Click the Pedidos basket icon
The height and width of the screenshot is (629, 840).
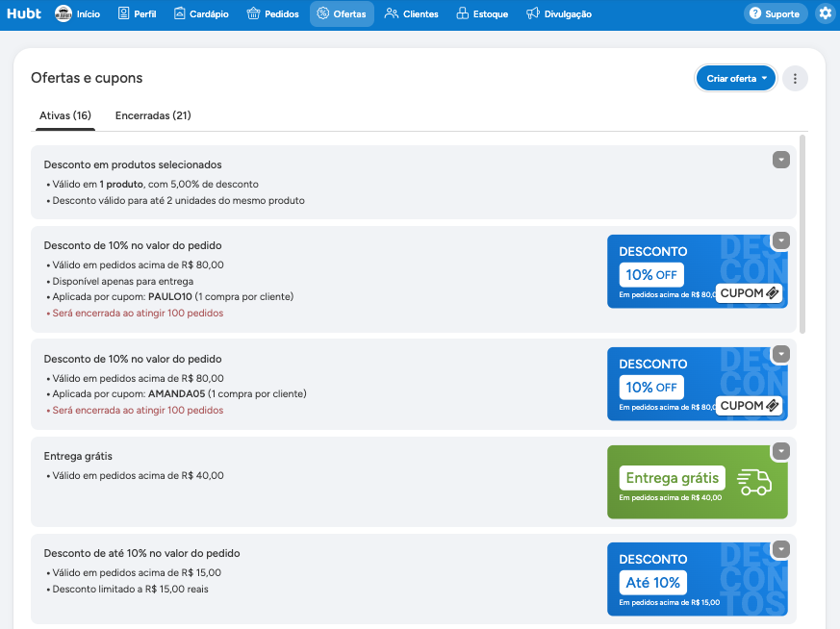253,13
